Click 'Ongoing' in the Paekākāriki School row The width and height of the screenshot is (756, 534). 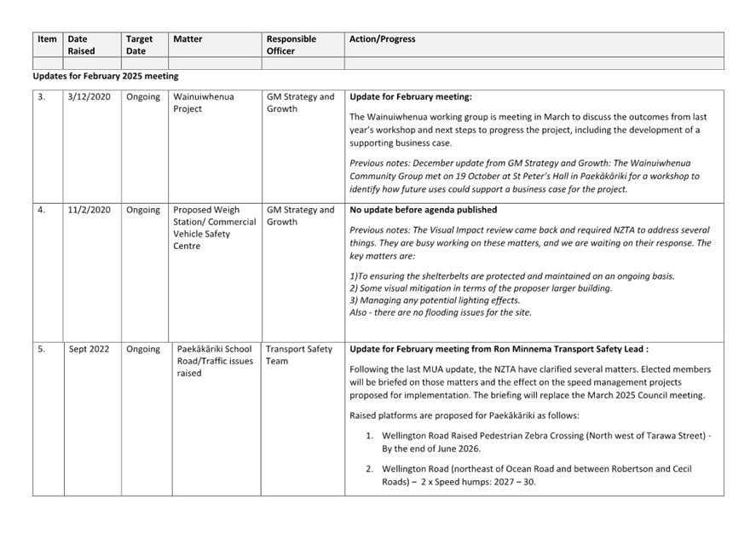pyautogui.click(x=142, y=349)
